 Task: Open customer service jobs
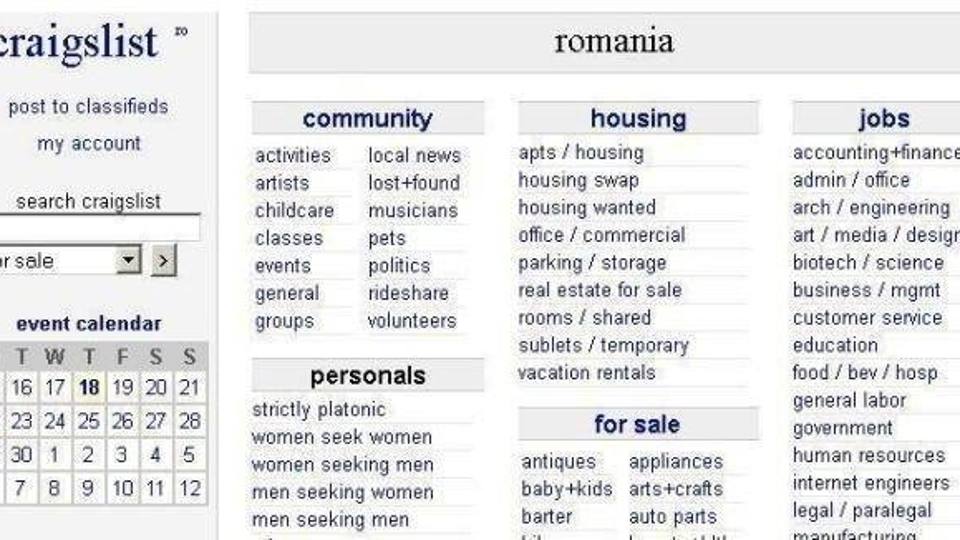coord(867,318)
